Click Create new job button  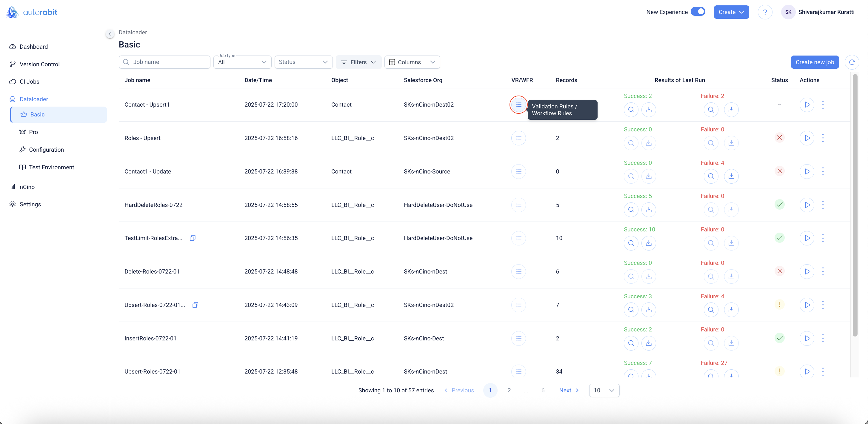815,62
